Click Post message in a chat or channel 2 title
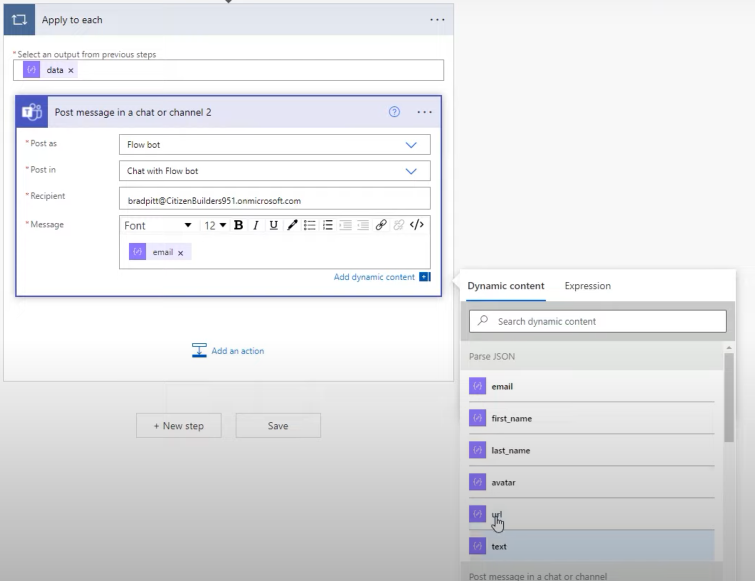 (x=133, y=112)
